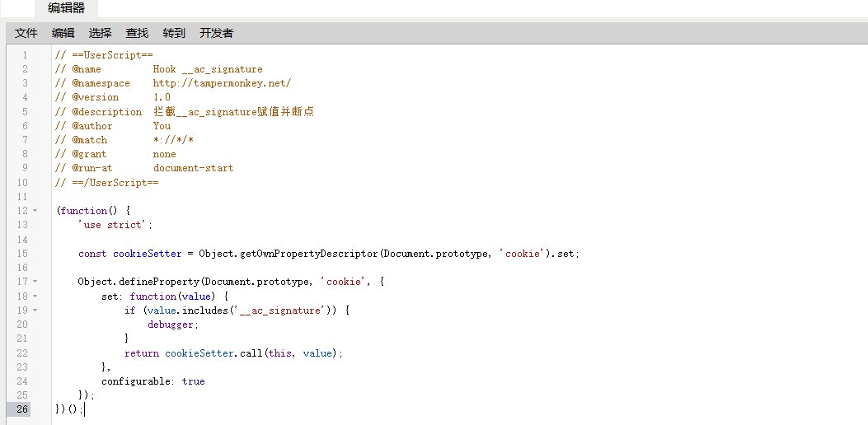The height and width of the screenshot is (425, 868).
Task: Click the version value '1.0'
Action: (162, 97)
